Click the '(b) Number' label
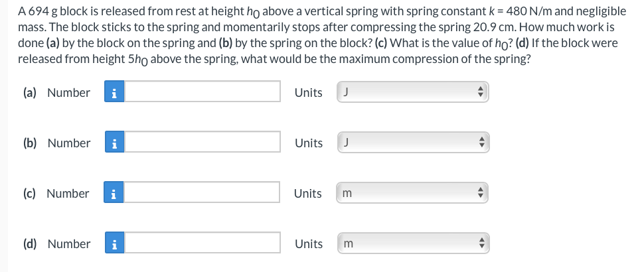The image size is (644, 272). pyautogui.click(x=56, y=143)
